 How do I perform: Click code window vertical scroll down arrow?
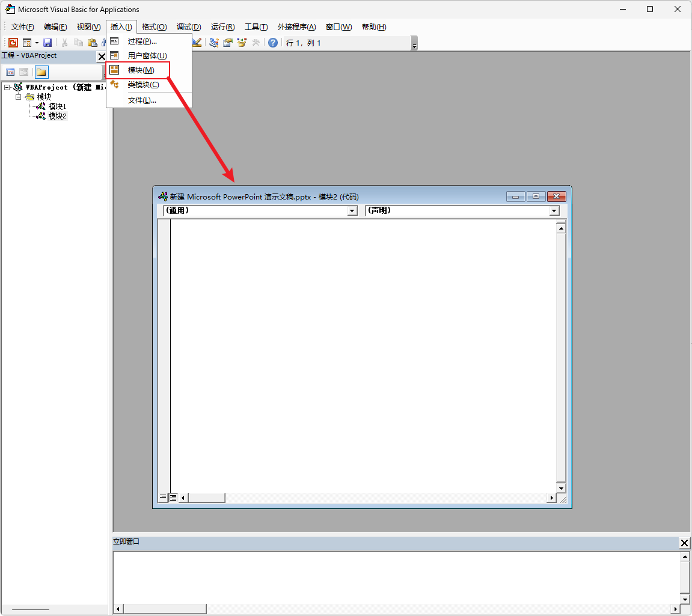click(x=561, y=488)
